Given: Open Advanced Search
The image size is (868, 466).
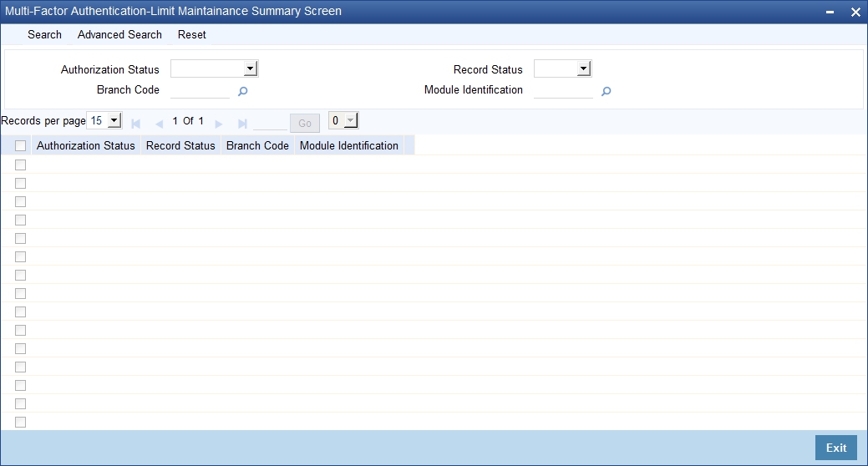Looking at the screenshot, I should tap(119, 34).
